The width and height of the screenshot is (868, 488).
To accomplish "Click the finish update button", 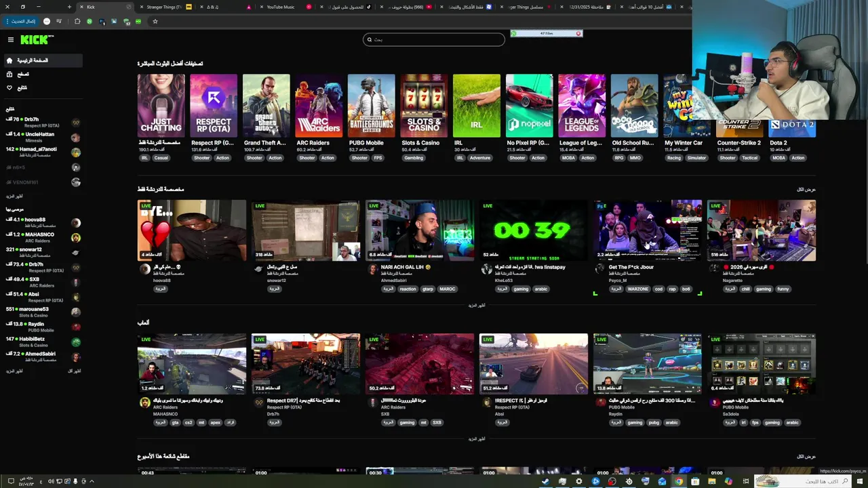I will click(22, 21).
